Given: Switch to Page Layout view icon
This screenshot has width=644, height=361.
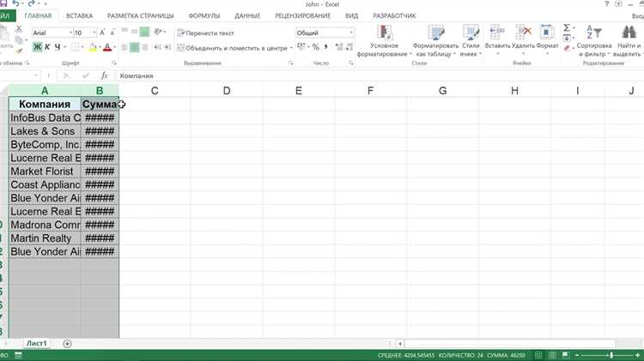Looking at the screenshot, I should tap(552, 355).
